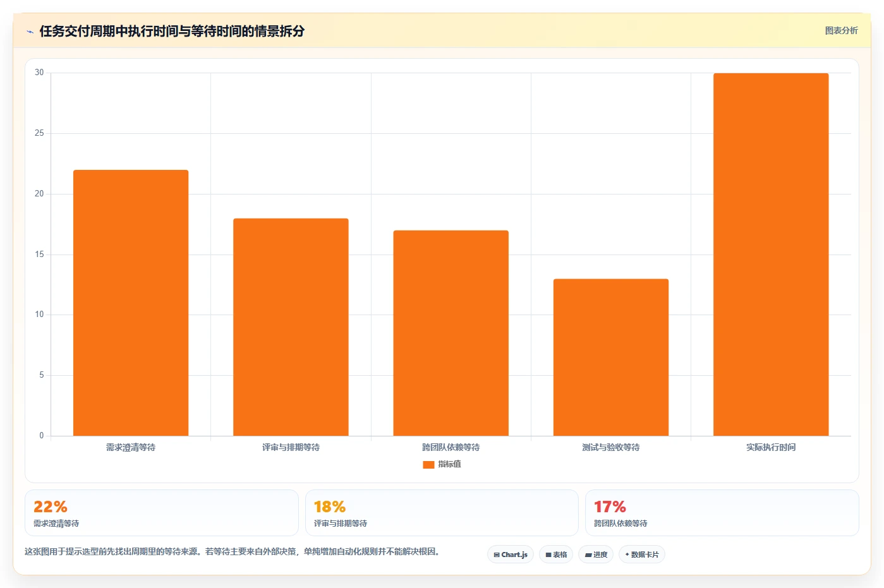Click the y-axis value 30
The height and width of the screenshot is (588, 884).
(x=39, y=73)
